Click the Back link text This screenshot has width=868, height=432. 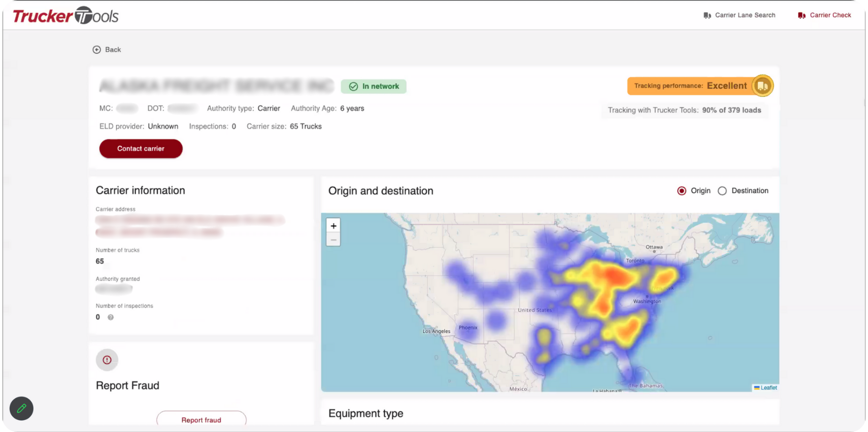point(113,50)
